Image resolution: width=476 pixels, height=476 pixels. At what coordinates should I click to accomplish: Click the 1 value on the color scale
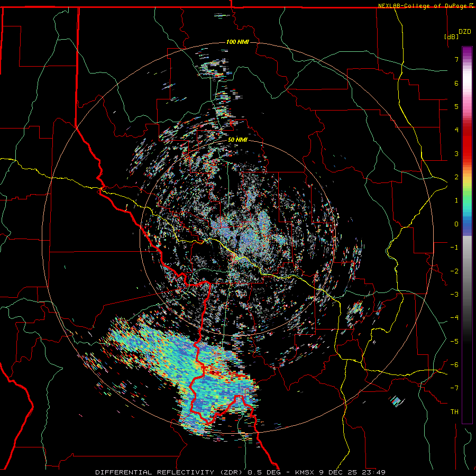[x=456, y=200]
